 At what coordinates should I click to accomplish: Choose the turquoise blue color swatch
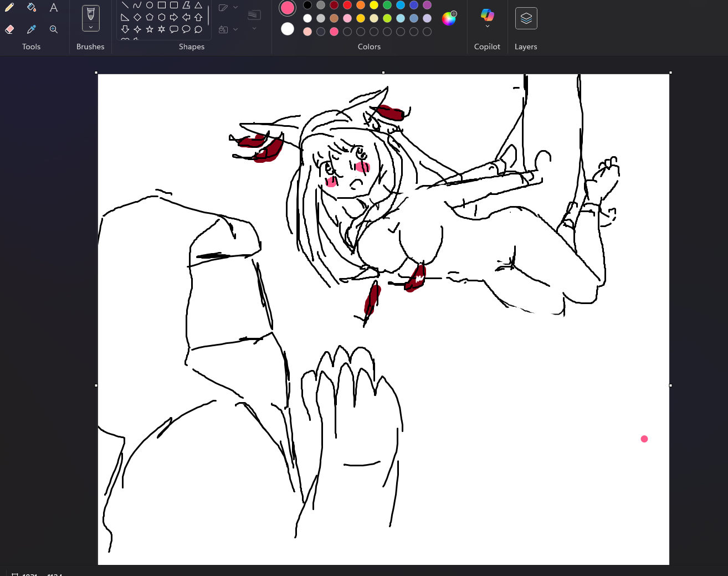pyautogui.click(x=401, y=5)
